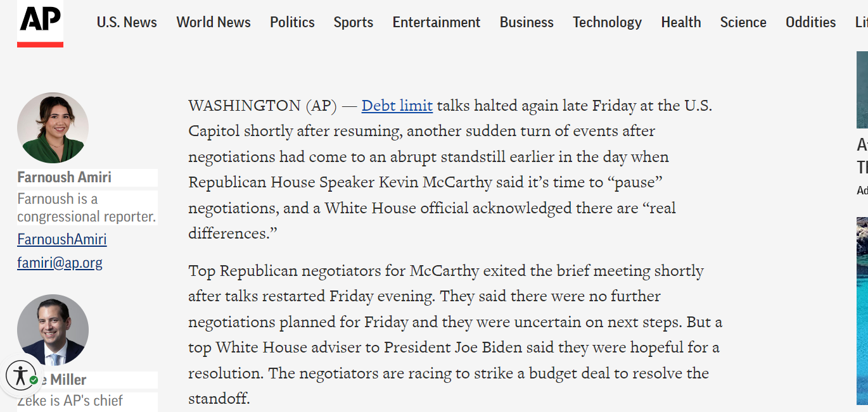
Task: Click the famiri@ap.org email link
Action: tap(60, 263)
